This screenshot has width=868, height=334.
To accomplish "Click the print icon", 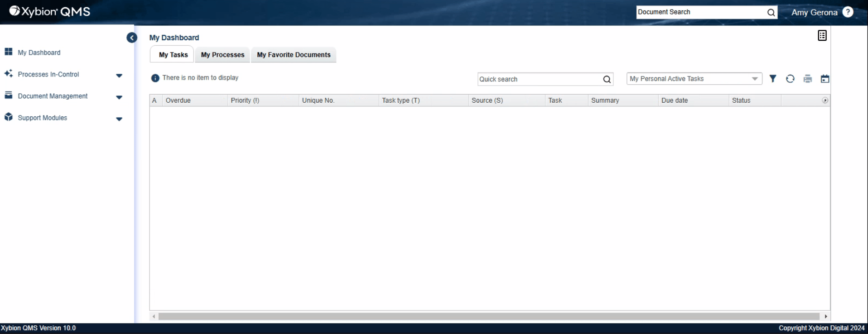I will (x=808, y=79).
